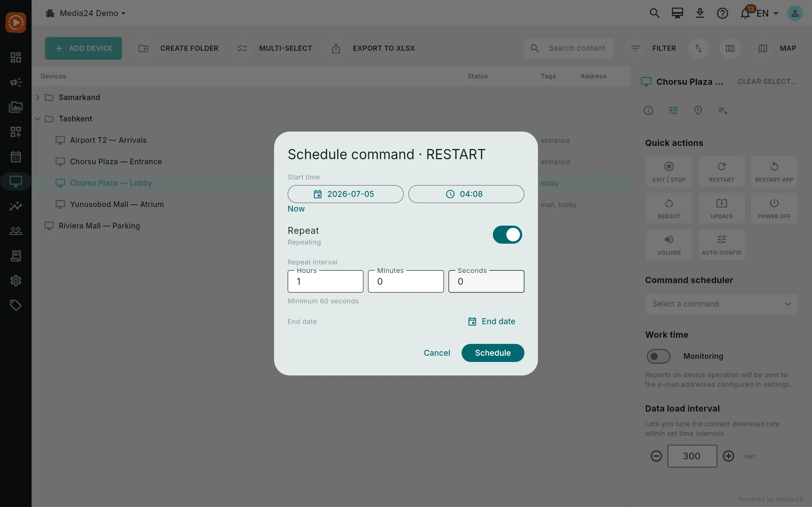Image resolution: width=812 pixels, height=507 pixels.
Task: Open the Select a command dropdown
Action: [721, 304]
